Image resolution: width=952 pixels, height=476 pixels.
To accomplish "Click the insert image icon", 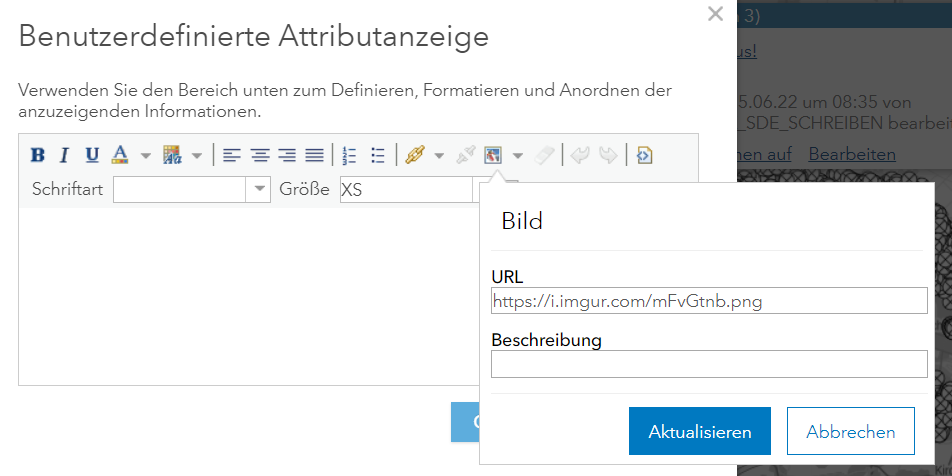I will 492,155.
